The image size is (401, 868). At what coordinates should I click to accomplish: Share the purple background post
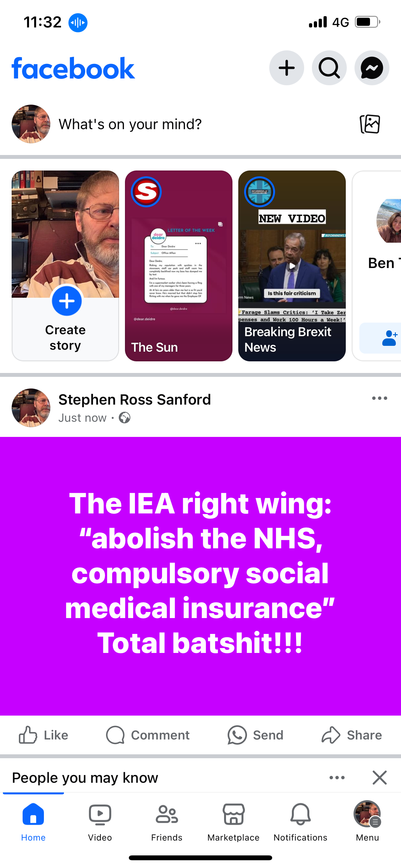click(352, 735)
